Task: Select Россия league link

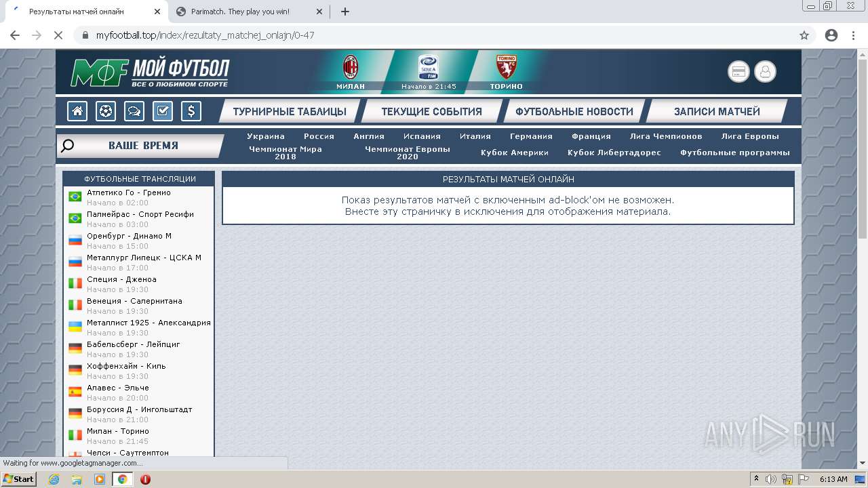Action: pyautogui.click(x=319, y=136)
